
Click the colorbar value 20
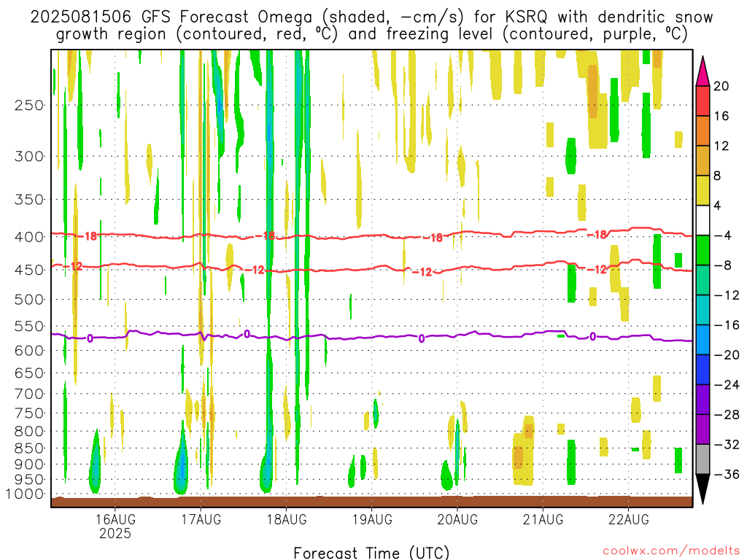(721, 86)
